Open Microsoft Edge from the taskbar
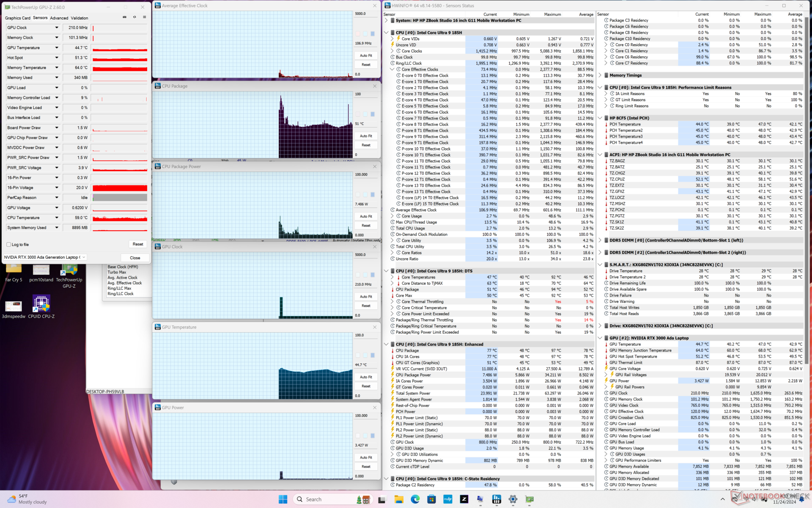812x508 pixels. point(415,500)
